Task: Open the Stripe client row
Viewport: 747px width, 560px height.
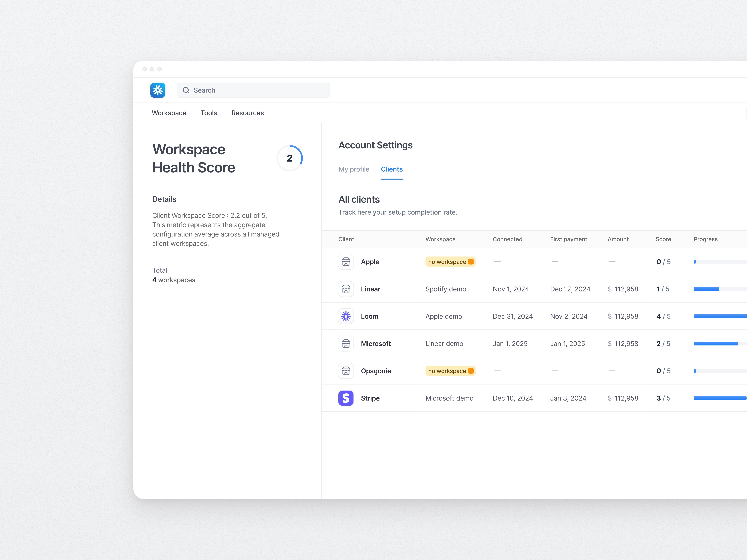Action: click(534, 398)
